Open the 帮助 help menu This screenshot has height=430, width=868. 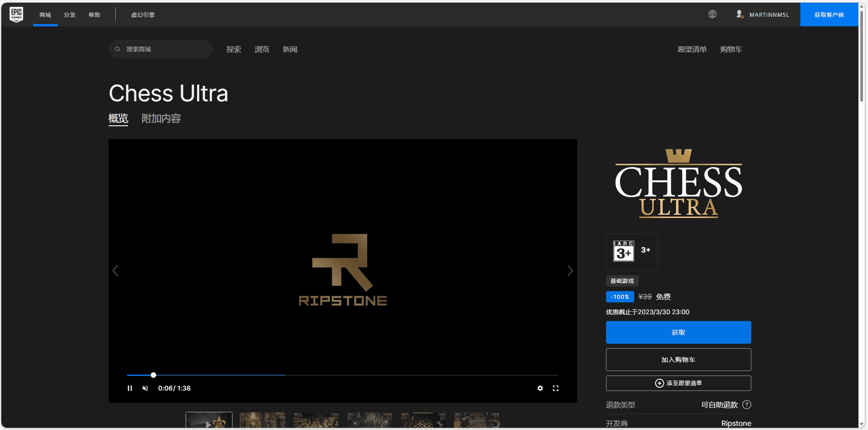tap(94, 15)
